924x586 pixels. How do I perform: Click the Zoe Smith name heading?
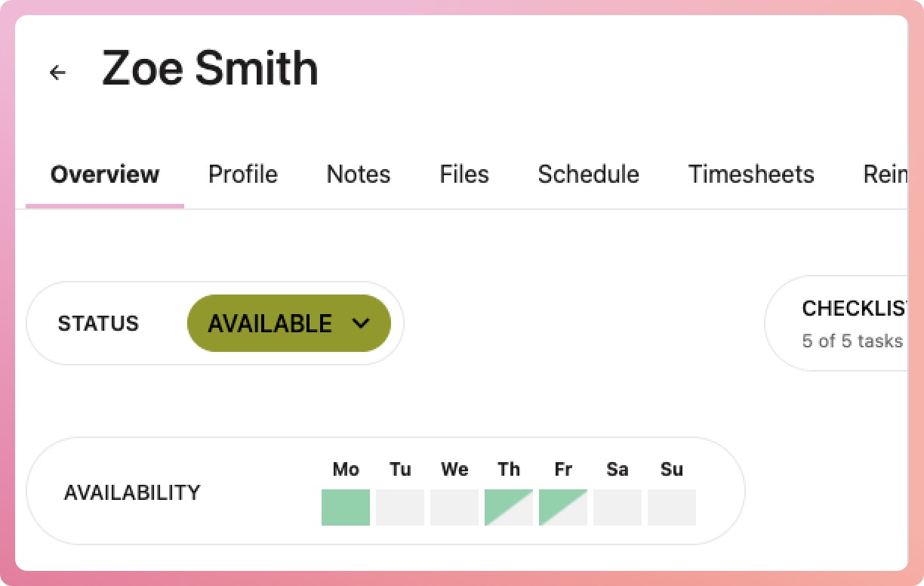[210, 69]
